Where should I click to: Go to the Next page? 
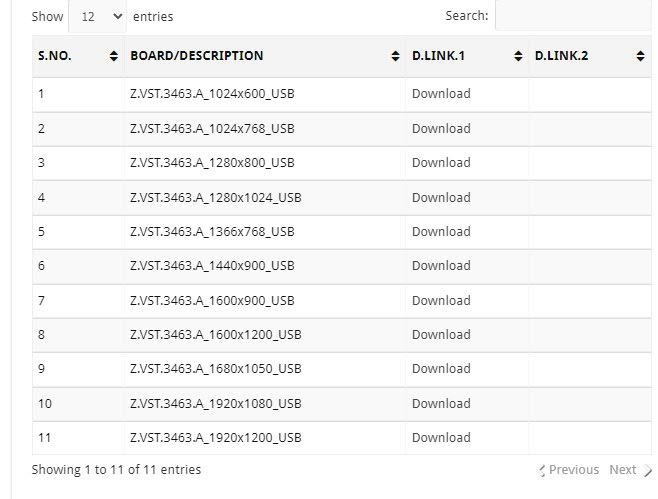pos(623,470)
